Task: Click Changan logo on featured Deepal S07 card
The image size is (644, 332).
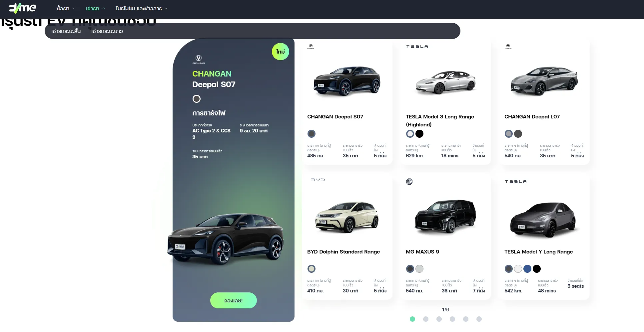Action: pos(198,59)
